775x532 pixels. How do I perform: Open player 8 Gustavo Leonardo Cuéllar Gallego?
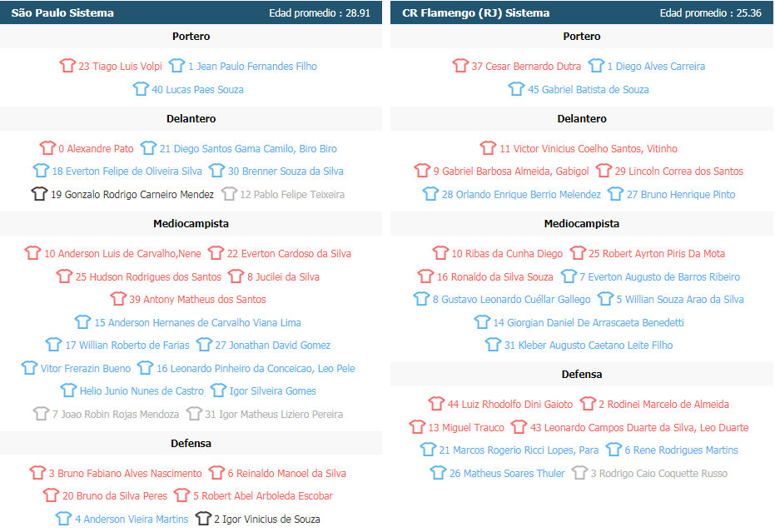[x=512, y=300]
